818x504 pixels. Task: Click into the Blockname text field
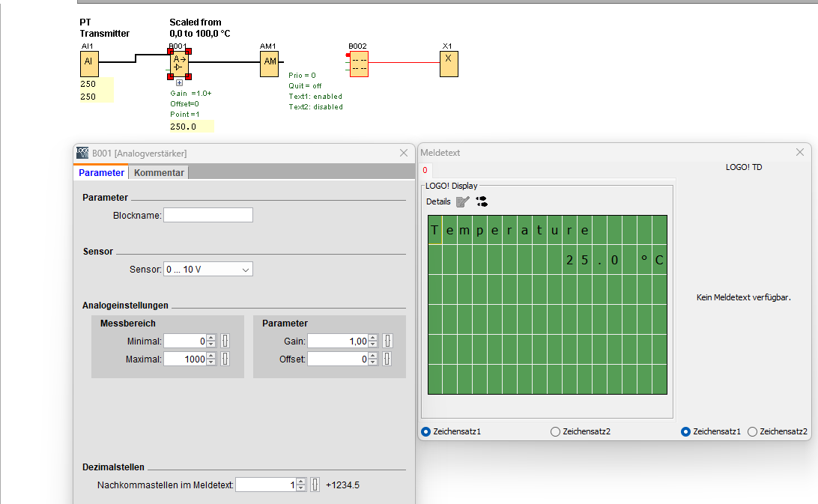(208, 215)
